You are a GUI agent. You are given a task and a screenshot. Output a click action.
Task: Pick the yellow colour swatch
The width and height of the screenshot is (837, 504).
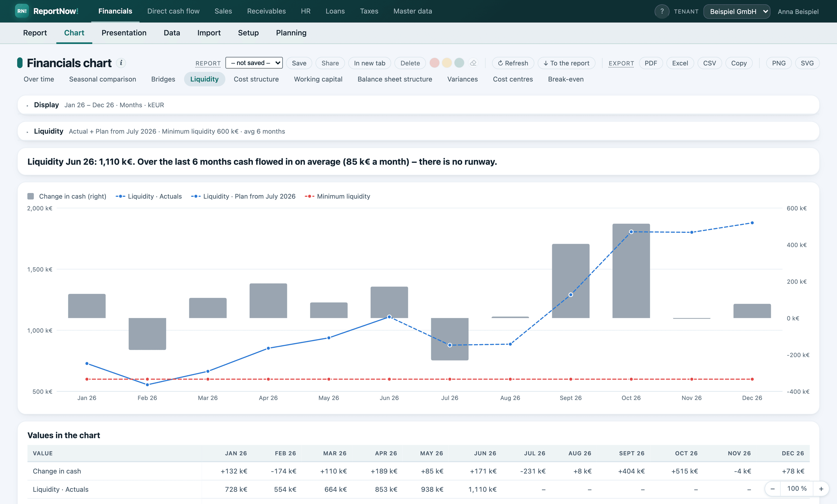[447, 63]
